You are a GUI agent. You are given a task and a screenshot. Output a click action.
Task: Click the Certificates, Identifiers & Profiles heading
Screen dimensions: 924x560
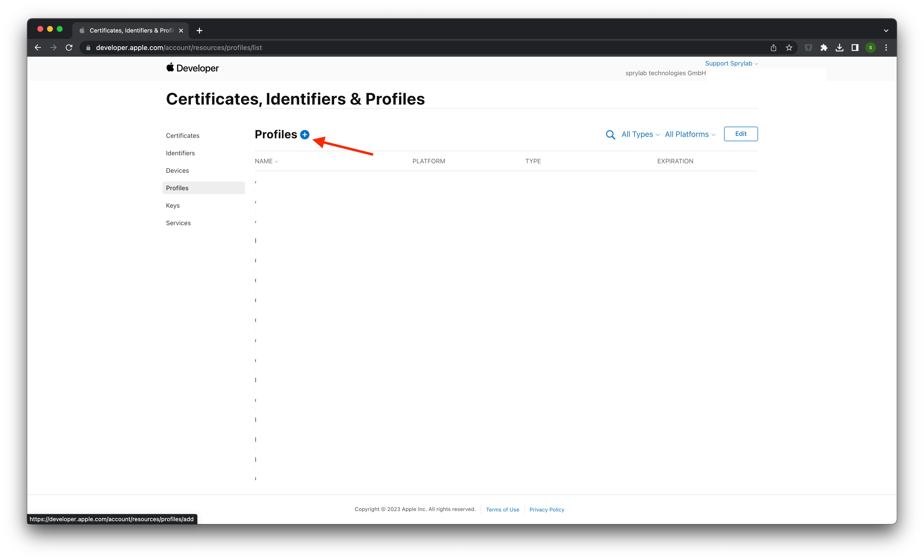coord(296,99)
